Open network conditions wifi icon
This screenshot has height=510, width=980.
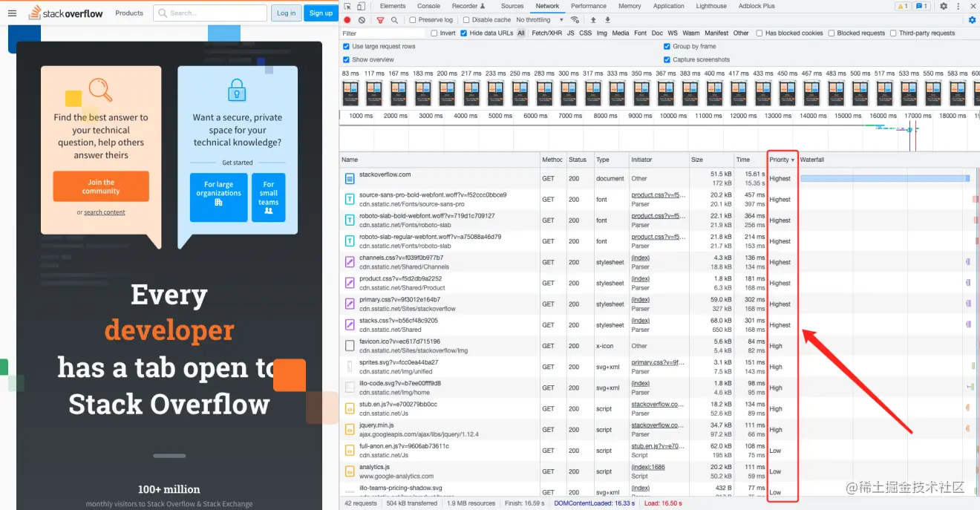point(575,20)
